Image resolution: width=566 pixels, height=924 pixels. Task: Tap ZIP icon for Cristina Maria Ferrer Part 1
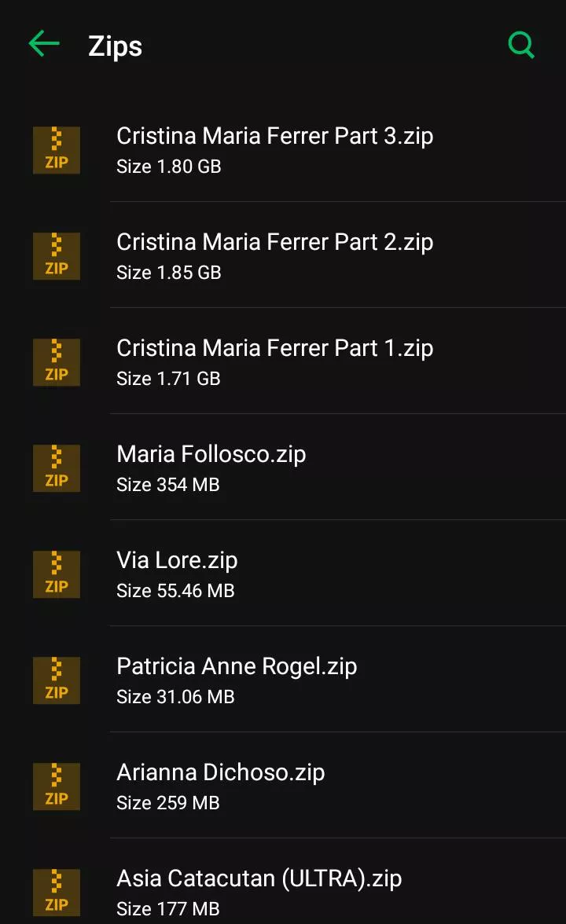57,362
